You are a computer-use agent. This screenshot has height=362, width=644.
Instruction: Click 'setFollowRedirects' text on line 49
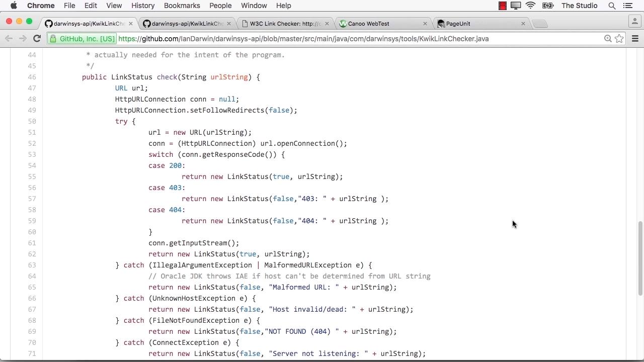[x=227, y=110]
